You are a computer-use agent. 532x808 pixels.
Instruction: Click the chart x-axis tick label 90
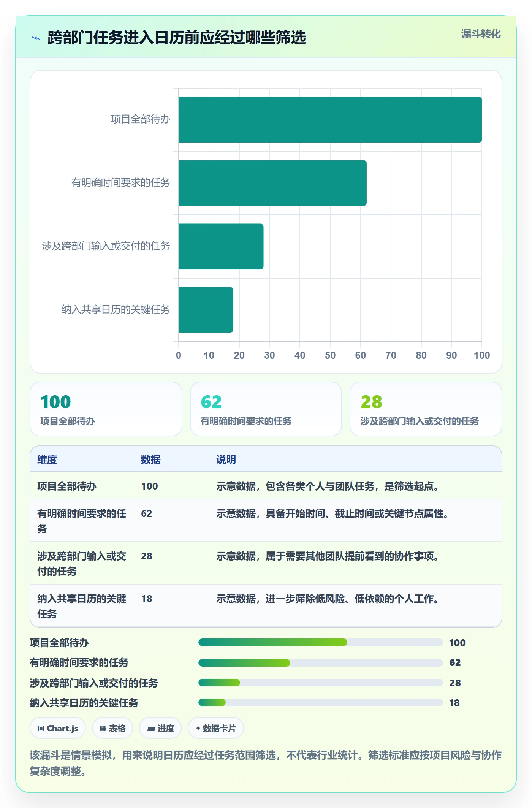coord(451,355)
